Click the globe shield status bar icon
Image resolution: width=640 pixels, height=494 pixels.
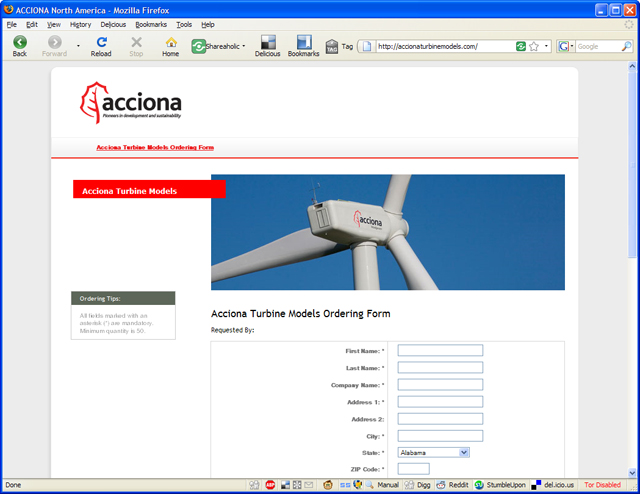[x=358, y=485]
